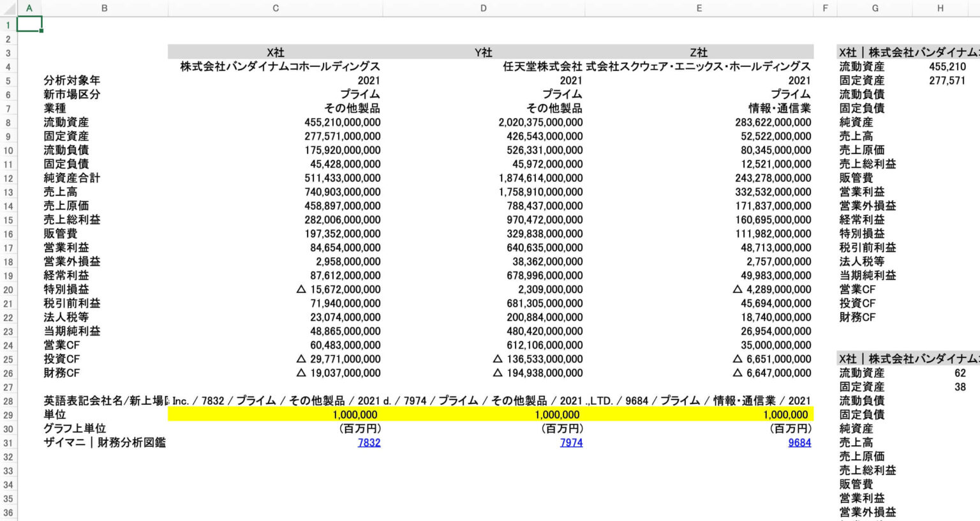Image resolution: width=980 pixels, height=521 pixels.
Task: Click the gray X社 header cell
Action: [275, 52]
